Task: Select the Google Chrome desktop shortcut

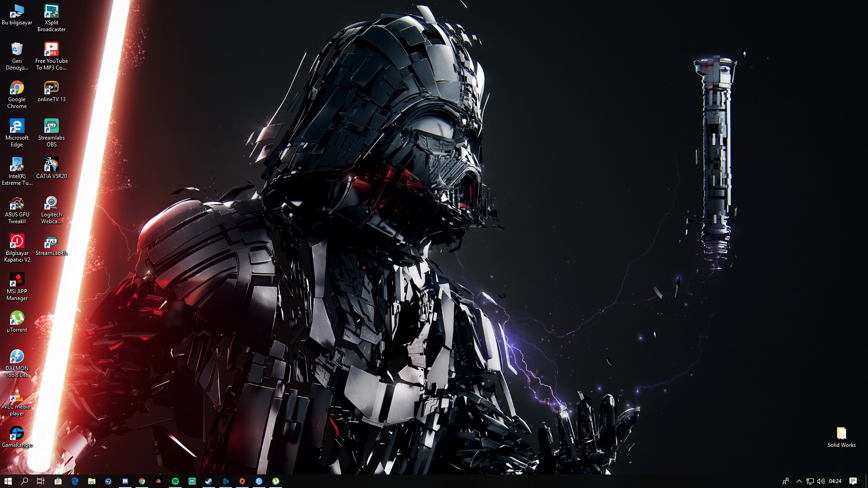Action: pyautogui.click(x=17, y=88)
